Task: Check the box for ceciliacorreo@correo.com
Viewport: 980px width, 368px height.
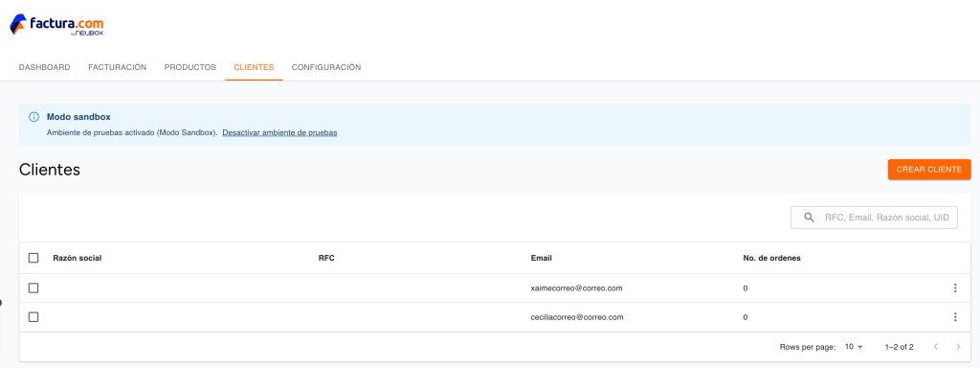Action: [x=33, y=317]
